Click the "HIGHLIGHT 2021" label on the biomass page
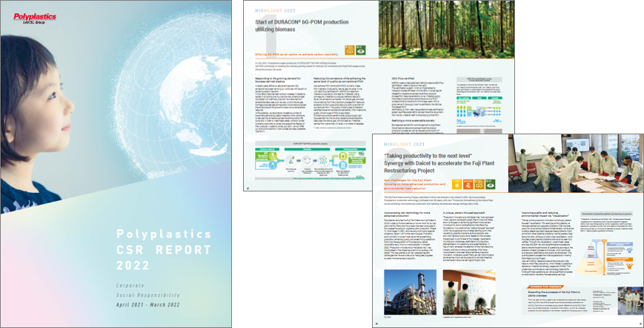 [x=276, y=10]
